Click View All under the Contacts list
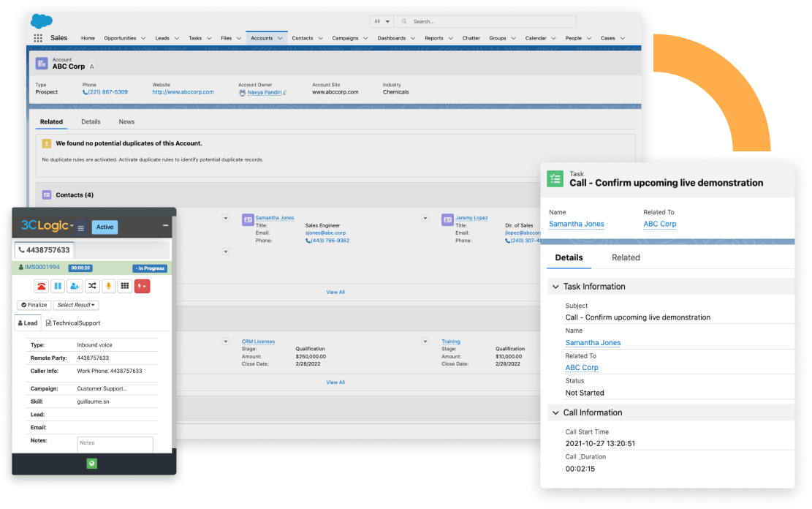This screenshot has width=812, height=509. tap(335, 293)
